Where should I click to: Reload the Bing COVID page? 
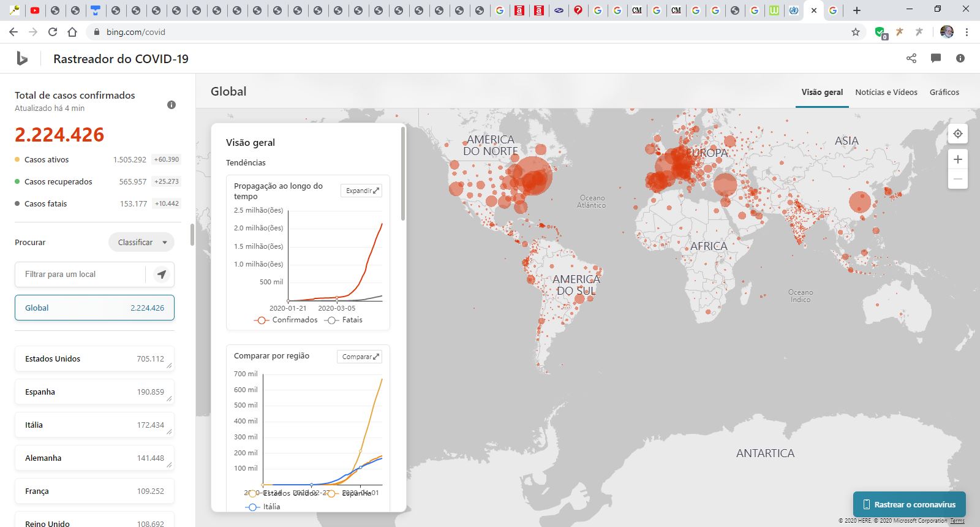coord(53,32)
